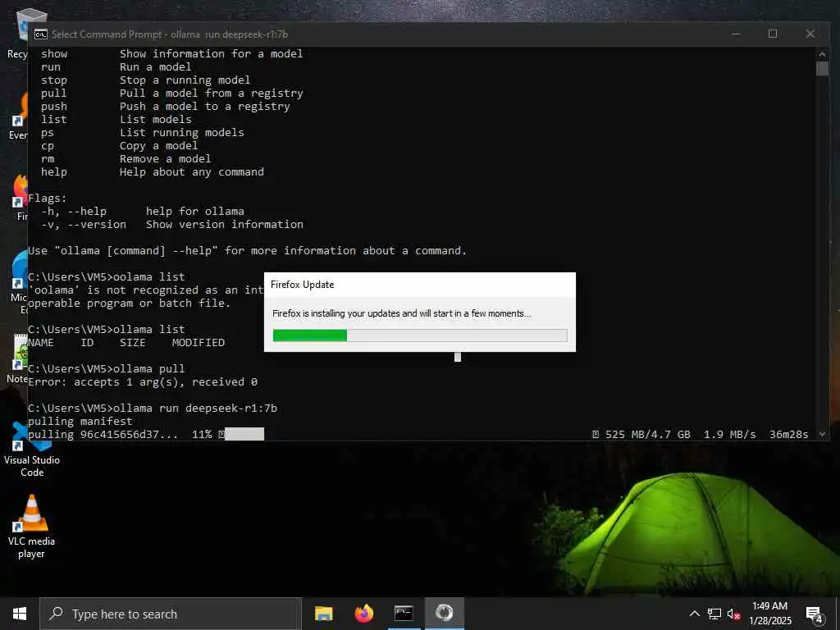Click 'Help about any command' text
840x630 pixels.
(x=192, y=172)
